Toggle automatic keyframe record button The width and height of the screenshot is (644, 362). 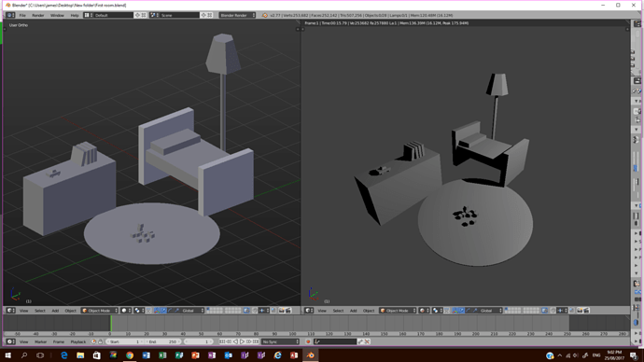[308, 341]
